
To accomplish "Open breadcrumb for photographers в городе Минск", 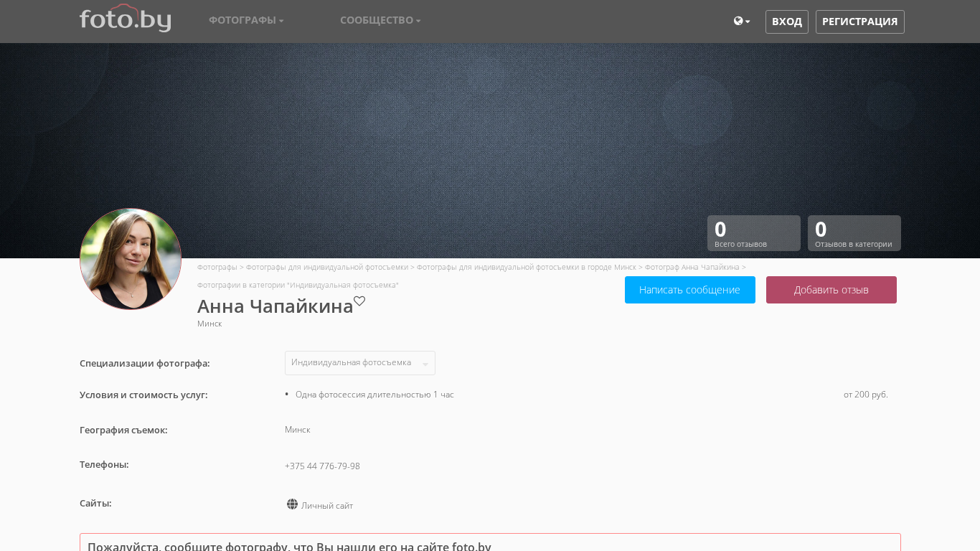I will [526, 268].
